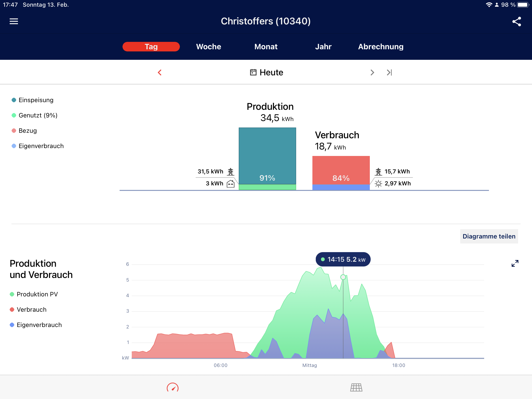Open the hamburger menu

coord(14,21)
